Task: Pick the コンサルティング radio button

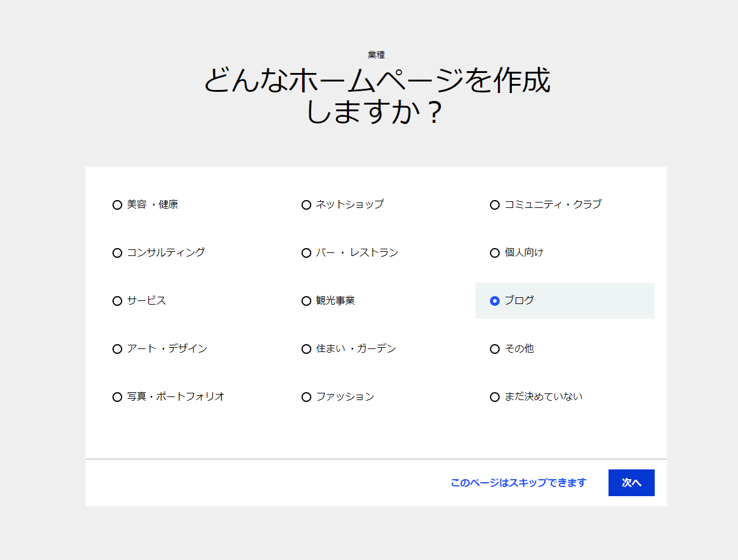Action: (x=117, y=253)
